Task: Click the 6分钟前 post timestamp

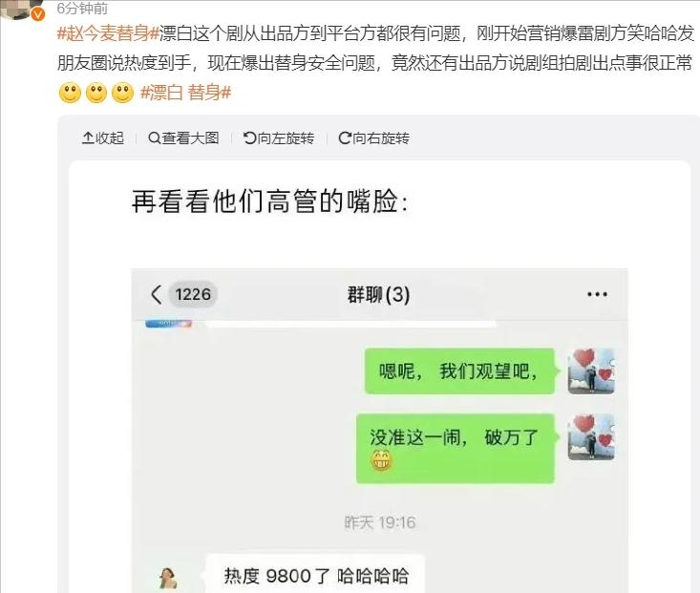Action: (82, 8)
